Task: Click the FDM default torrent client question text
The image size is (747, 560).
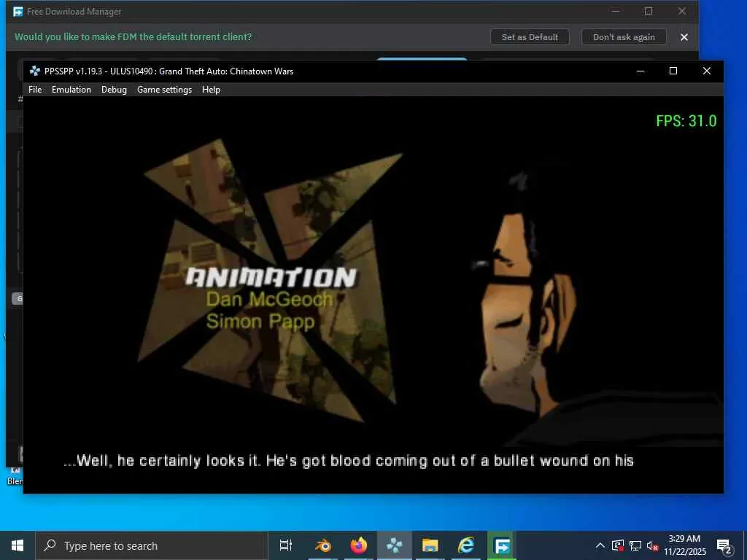Action: pos(133,36)
